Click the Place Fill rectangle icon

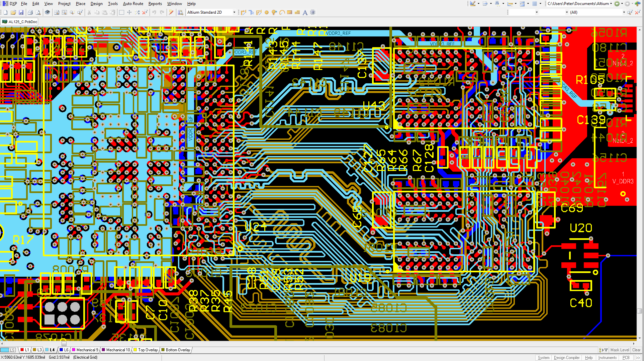(x=290, y=12)
